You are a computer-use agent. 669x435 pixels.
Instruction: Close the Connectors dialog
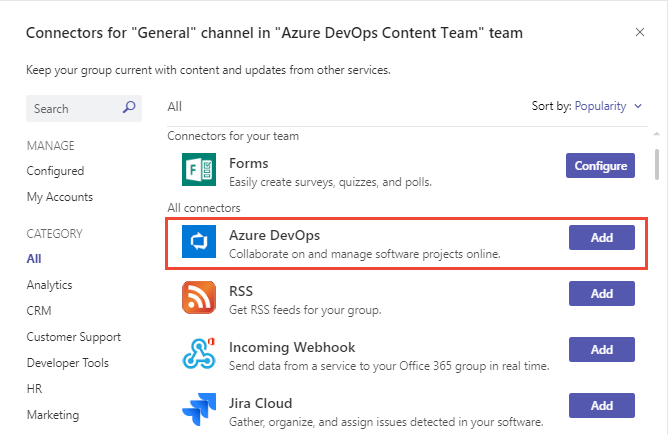coord(640,32)
